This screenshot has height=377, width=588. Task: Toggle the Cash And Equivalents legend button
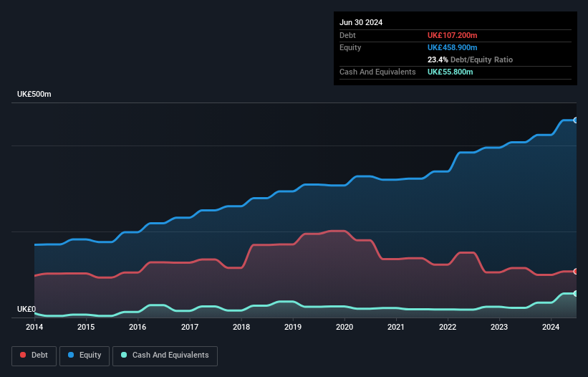click(x=165, y=355)
